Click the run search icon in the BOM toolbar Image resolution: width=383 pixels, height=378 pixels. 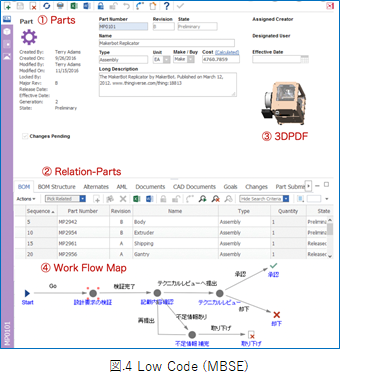click(x=202, y=199)
